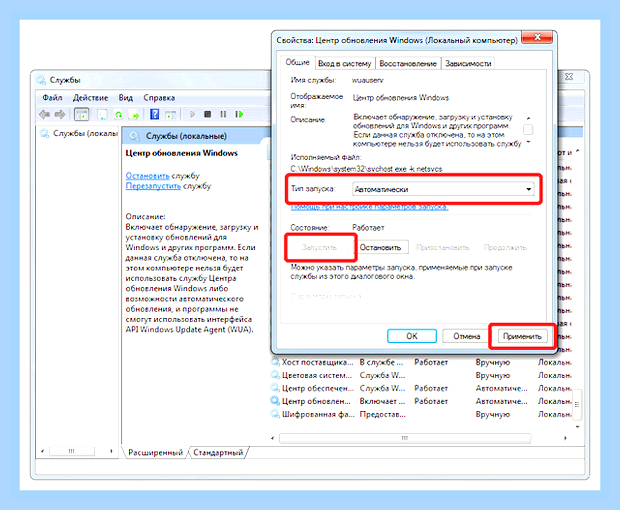The image size is (620, 510).
Task: Click gear icon of Центр обеспечен row
Action: pyautogui.click(x=275, y=388)
